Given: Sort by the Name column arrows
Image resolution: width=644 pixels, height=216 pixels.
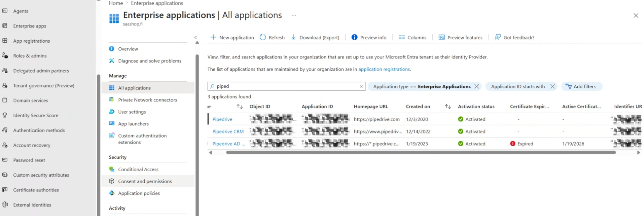Looking at the screenshot, I should point(239,106).
